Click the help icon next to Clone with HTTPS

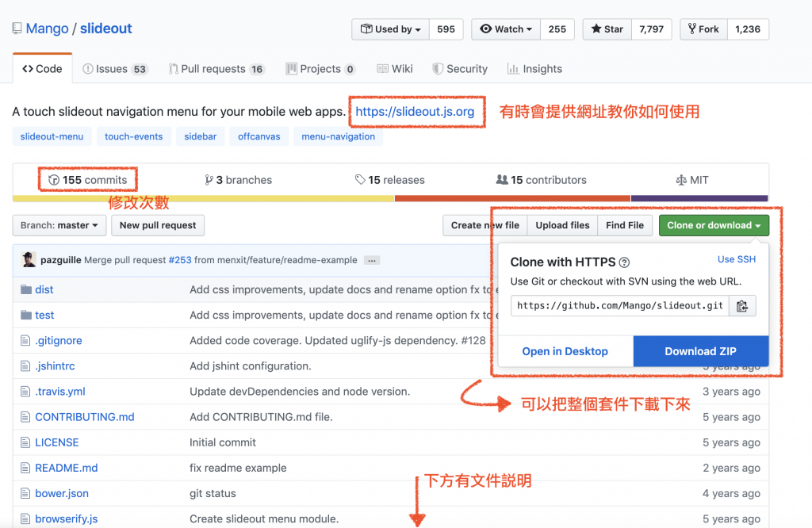(625, 262)
